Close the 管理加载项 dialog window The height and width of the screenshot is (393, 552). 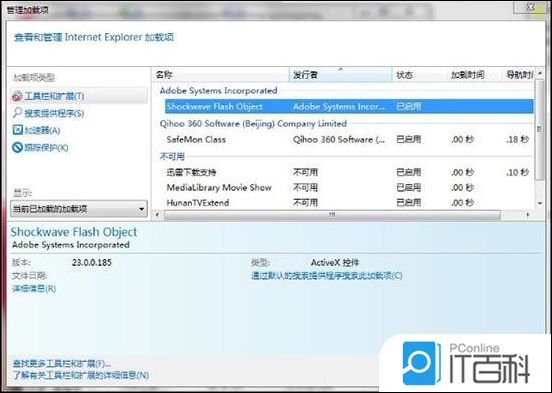click(532, 7)
